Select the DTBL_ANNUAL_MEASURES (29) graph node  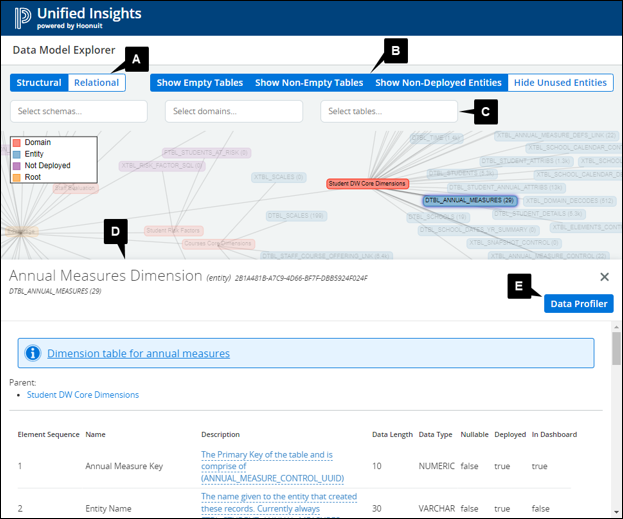tap(469, 201)
